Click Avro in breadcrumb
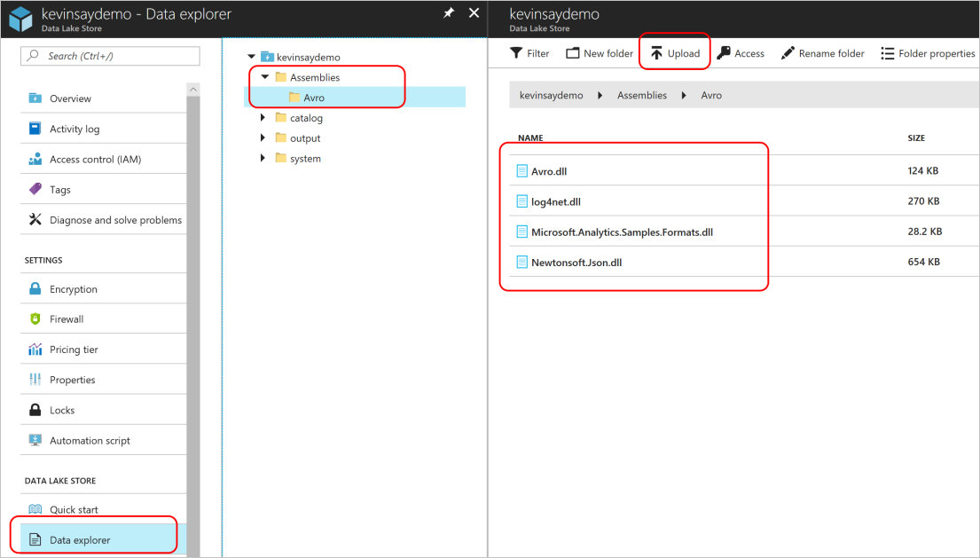The height and width of the screenshot is (558, 980). pyautogui.click(x=711, y=95)
